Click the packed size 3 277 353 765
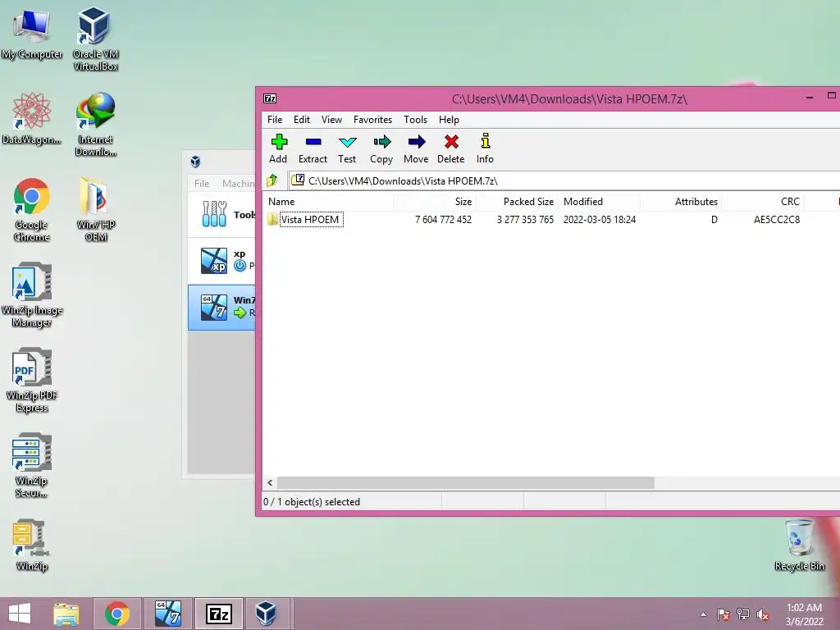 pos(525,220)
